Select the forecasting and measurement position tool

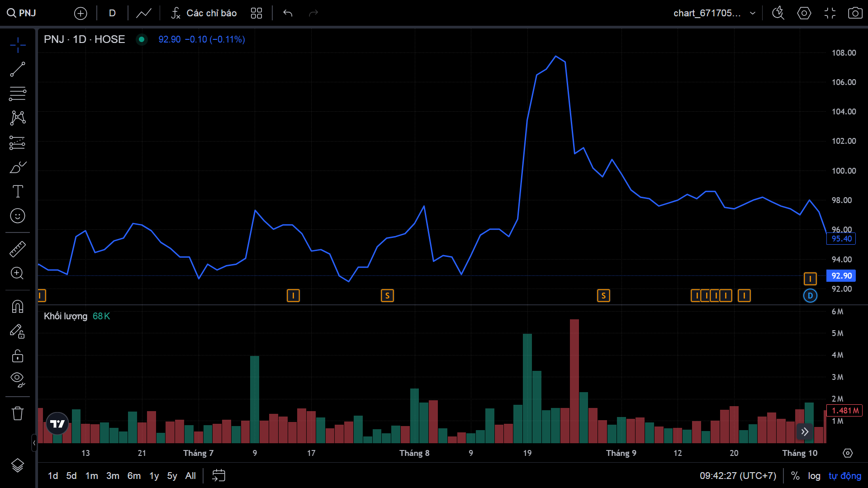tap(18, 143)
